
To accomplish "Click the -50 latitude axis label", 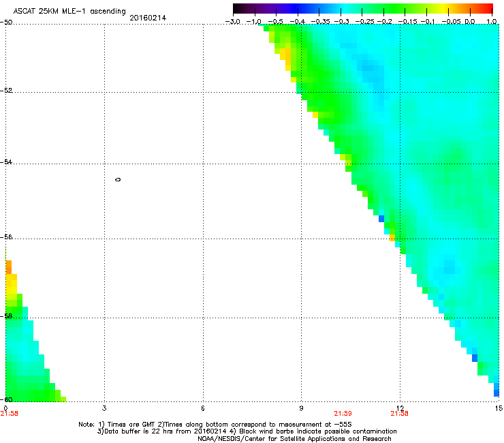I will (x=6, y=22).
